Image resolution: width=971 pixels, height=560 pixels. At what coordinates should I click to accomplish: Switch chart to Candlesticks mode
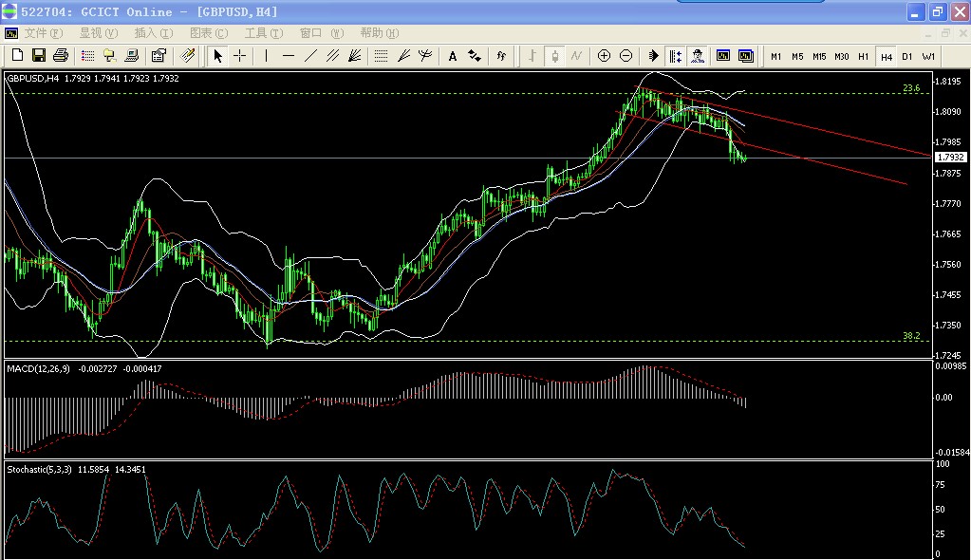tap(555, 56)
